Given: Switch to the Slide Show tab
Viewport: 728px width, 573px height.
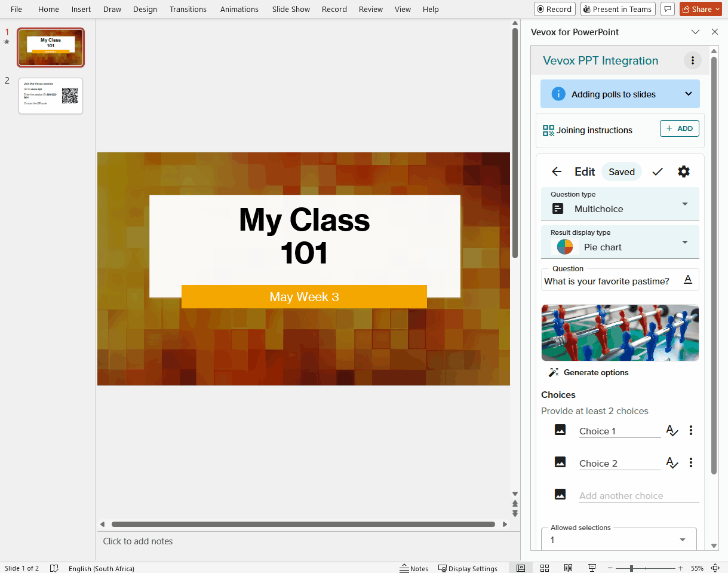Looking at the screenshot, I should tap(291, 9).
